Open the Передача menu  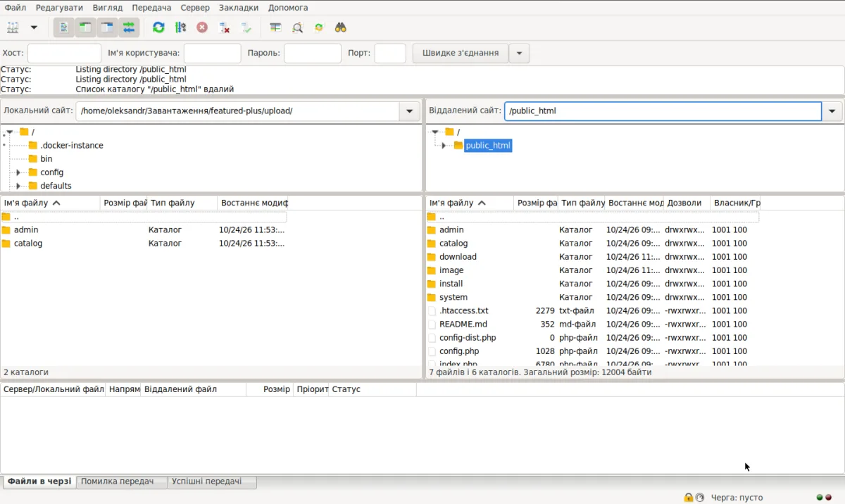click(x=151, y=7)
